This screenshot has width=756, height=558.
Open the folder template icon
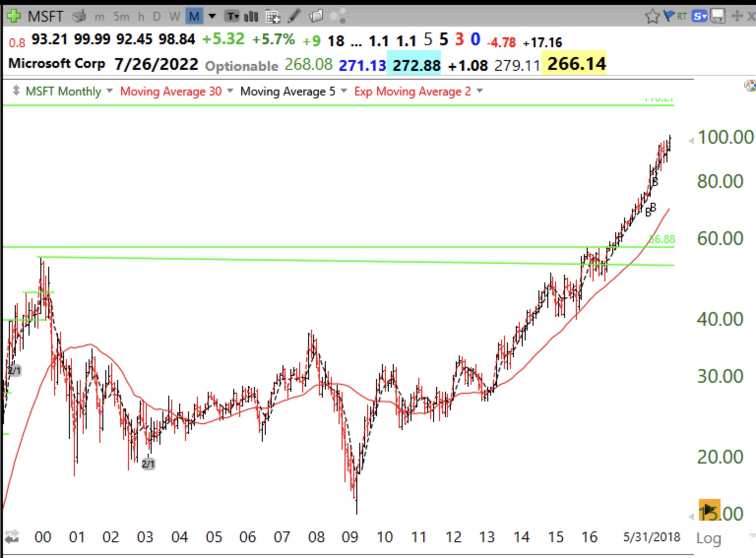point(316,16)
